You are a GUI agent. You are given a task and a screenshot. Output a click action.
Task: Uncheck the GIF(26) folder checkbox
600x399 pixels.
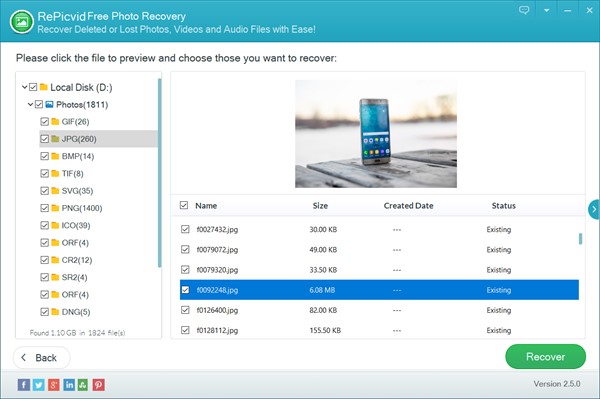[44, 122]
